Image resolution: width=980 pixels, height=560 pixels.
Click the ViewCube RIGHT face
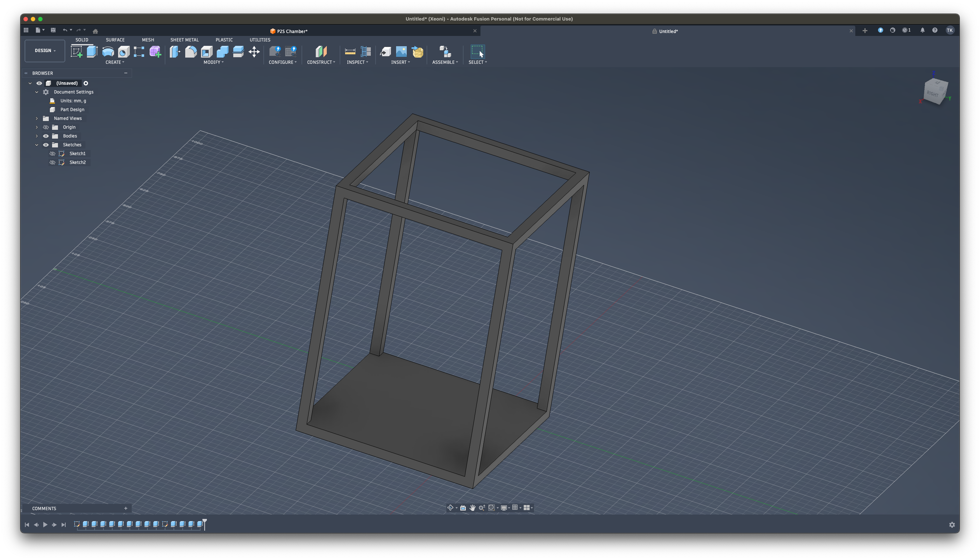[x=932, y=94]
